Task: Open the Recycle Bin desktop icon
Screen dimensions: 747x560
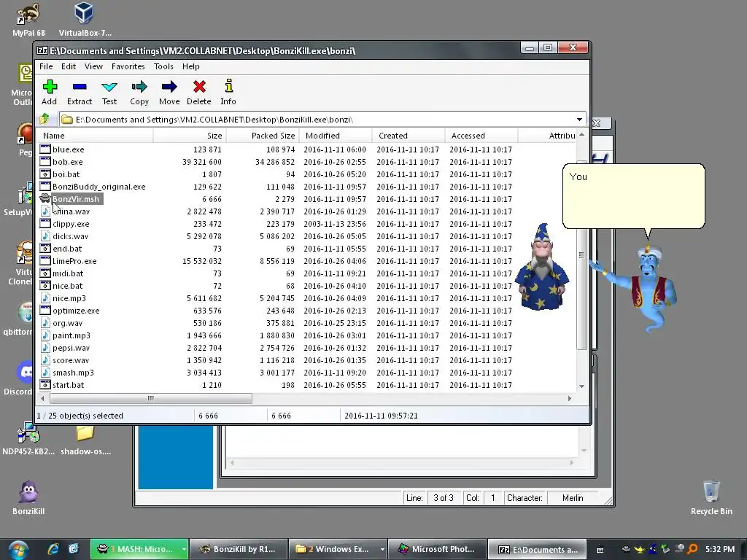Action: tap(711, 497)
